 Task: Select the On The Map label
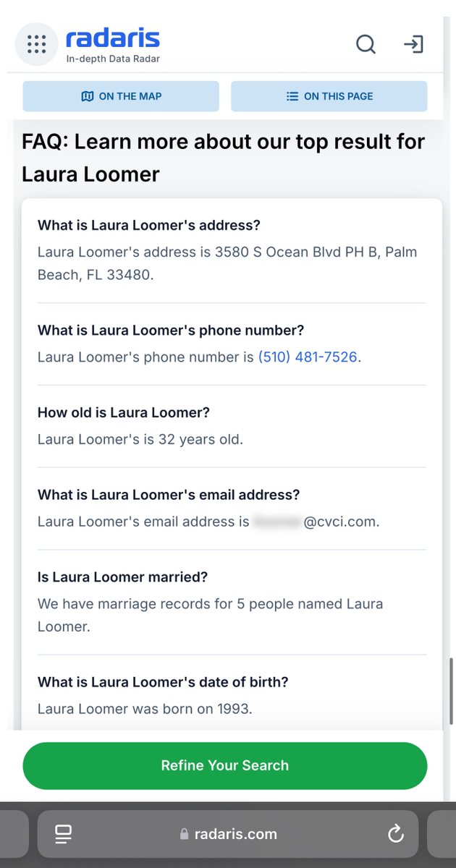click(x=130, y=96)
